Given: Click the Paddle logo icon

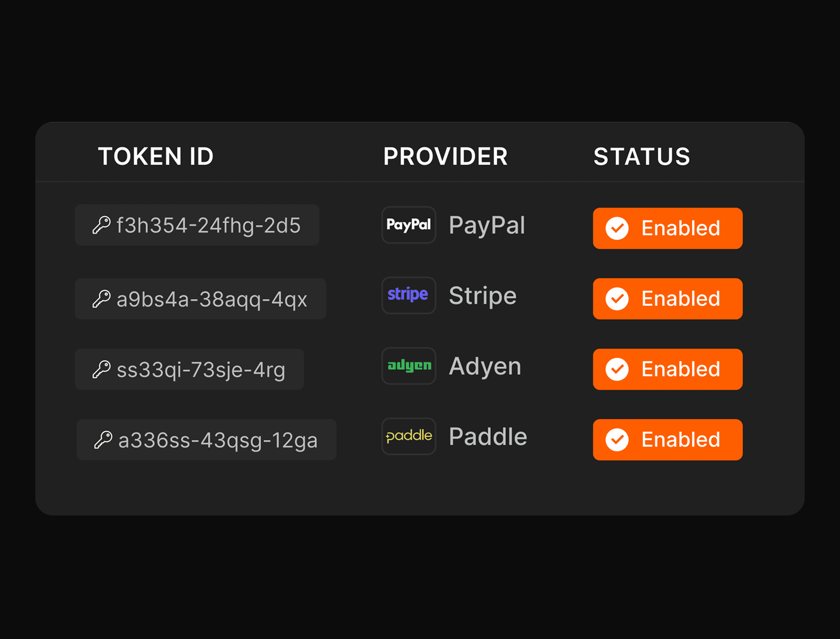Looking at the screenshot, I should (x=409, y=436).
